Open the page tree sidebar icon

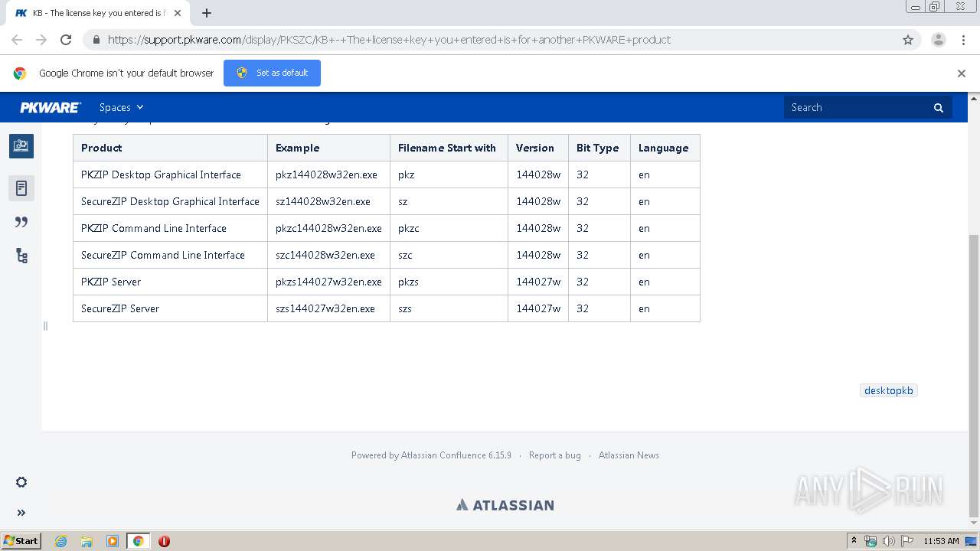[x=21, y=256]
